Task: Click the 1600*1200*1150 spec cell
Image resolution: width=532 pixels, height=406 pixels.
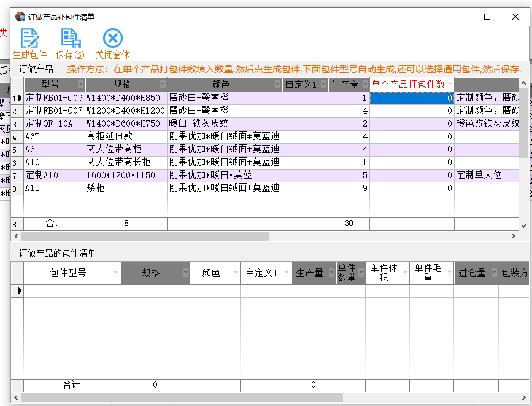Action: tap(126, 175)
